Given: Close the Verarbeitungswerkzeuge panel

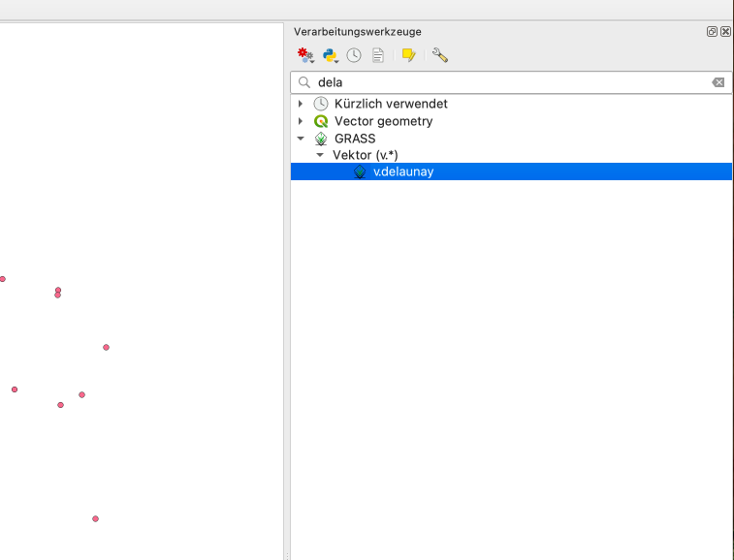Looking at the screenshot, I should click(725, 31).
